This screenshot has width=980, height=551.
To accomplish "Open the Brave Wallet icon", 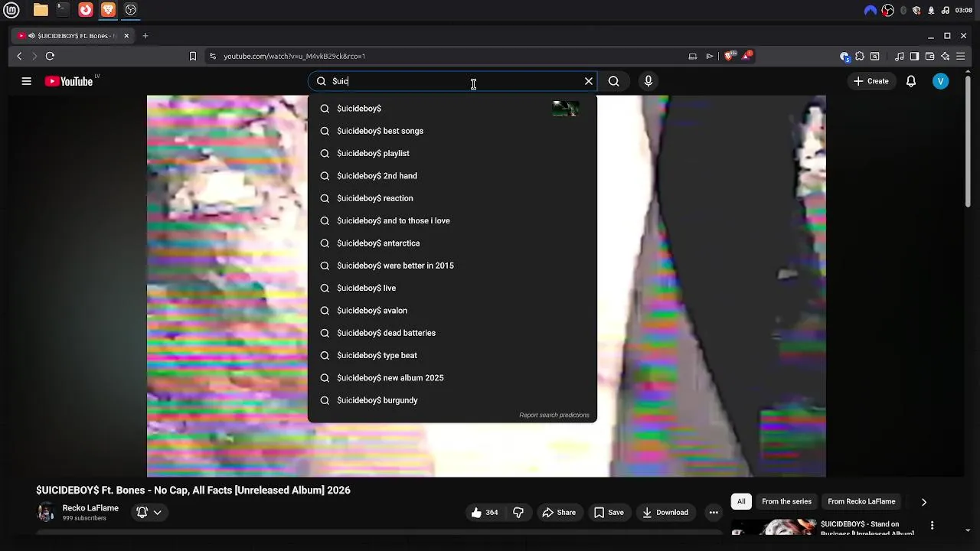I will tap(929, 56).
